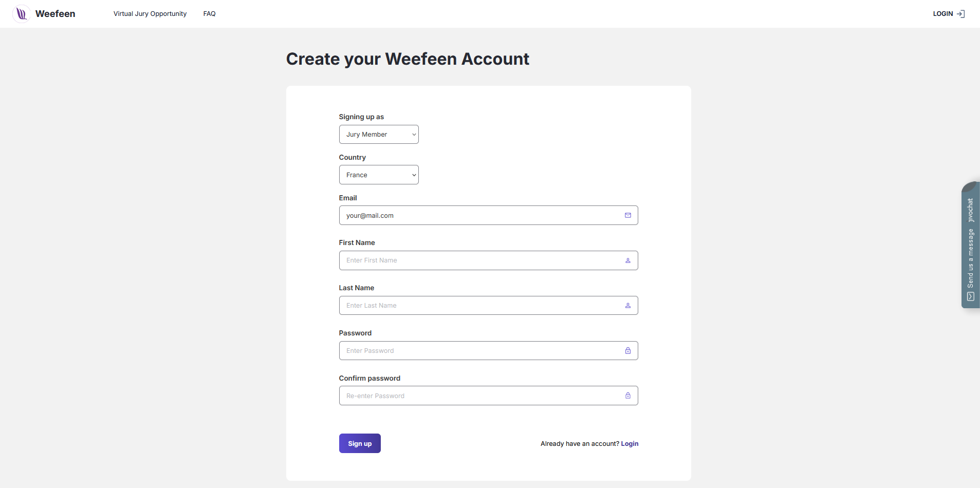Click the chat expand icon on JivoChat tab
Image resolution: width=980 pixels, height=488 pixels.
tap(970, 296)
